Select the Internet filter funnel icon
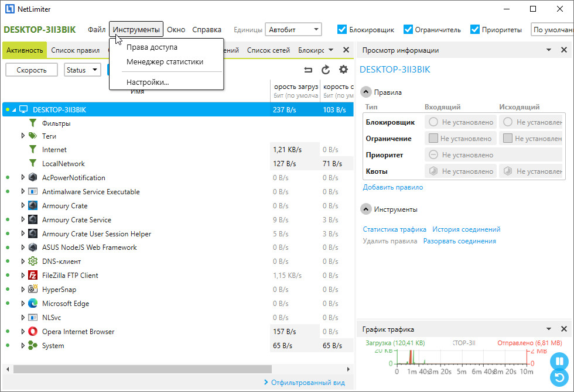574x392 pixels. [x=33, y=150]
